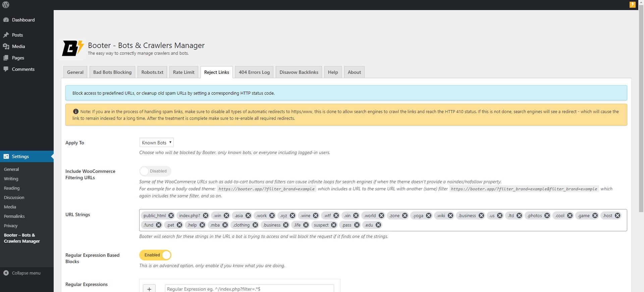644x292 pixels.
Task: Open the Rate Limit tab
Action: click(x=184, y=72)
